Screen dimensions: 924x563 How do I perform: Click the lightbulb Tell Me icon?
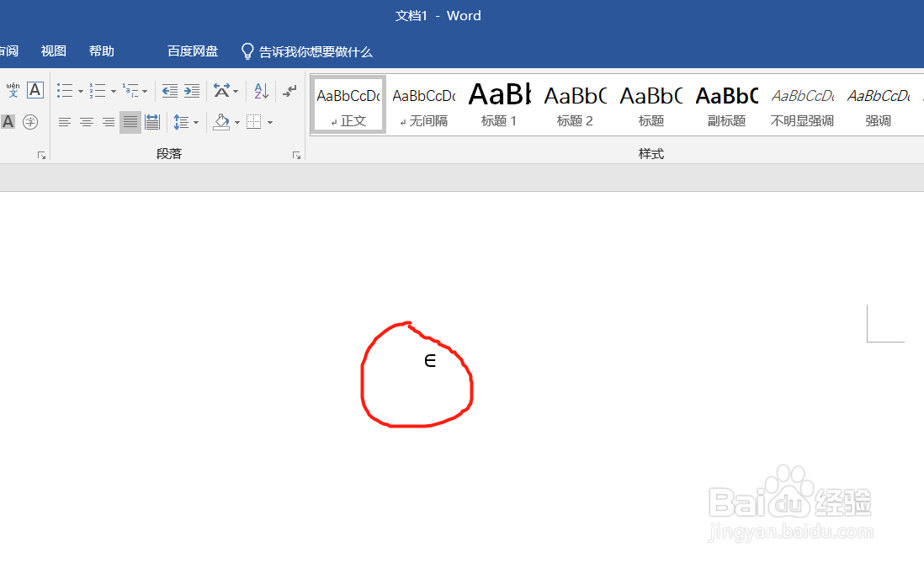click(x=247, y=51)
